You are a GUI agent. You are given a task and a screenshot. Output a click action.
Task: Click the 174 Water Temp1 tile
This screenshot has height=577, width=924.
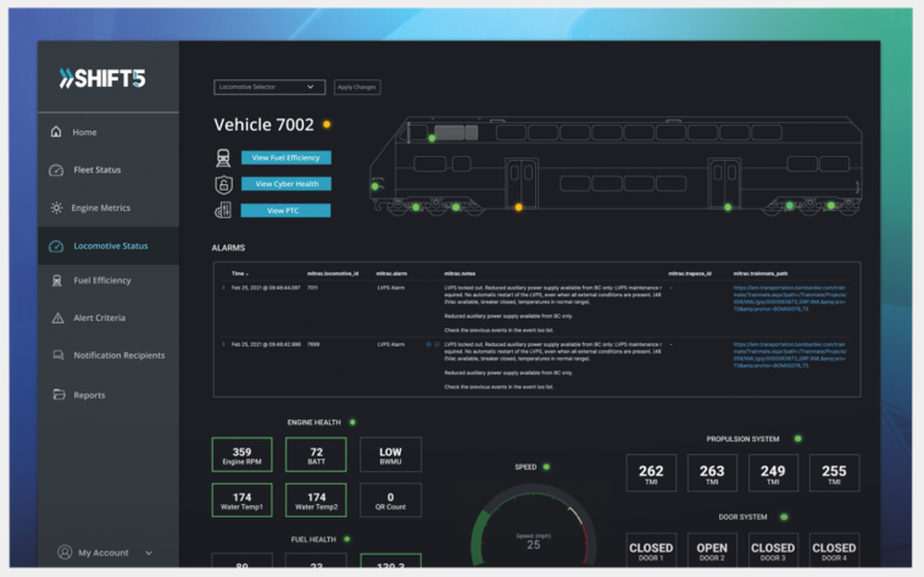[241, 500]
